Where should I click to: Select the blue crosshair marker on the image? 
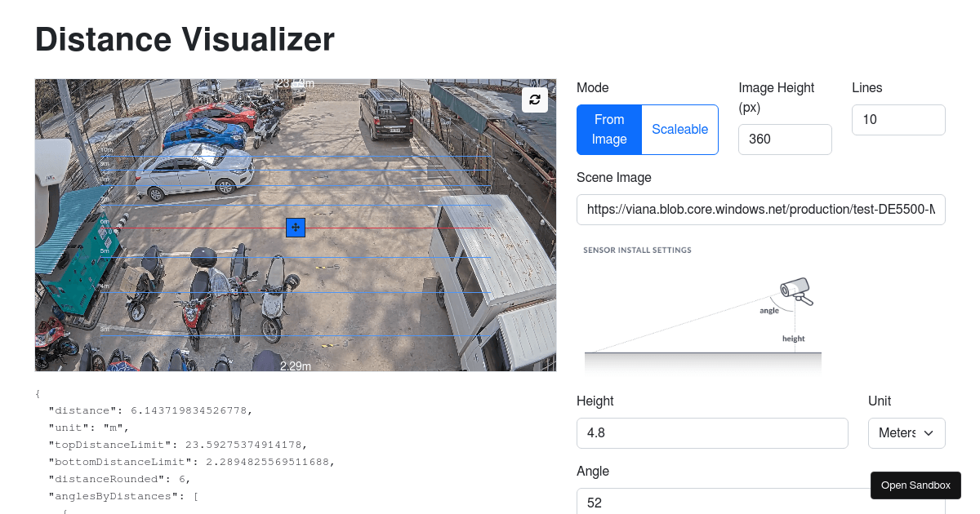295,228
